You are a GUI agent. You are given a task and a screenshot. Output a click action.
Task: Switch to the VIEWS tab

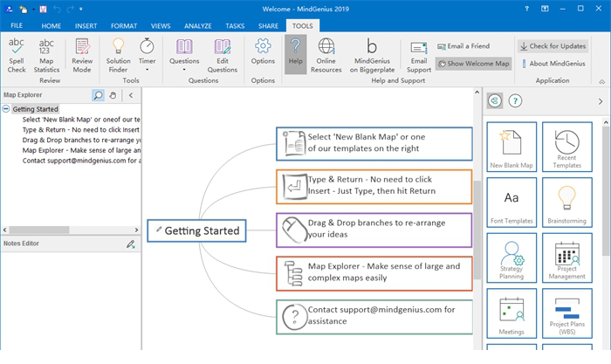161,26
